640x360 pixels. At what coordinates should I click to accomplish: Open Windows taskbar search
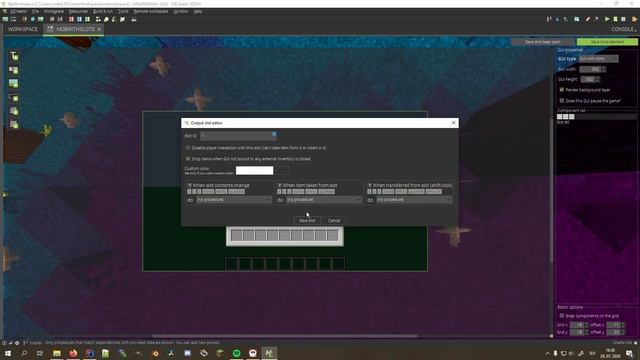point(24,353)
